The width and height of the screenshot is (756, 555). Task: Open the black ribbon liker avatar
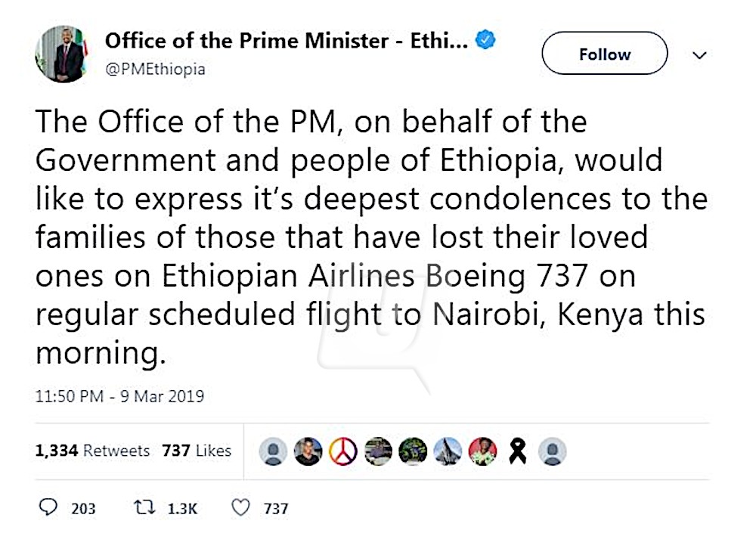517,451
